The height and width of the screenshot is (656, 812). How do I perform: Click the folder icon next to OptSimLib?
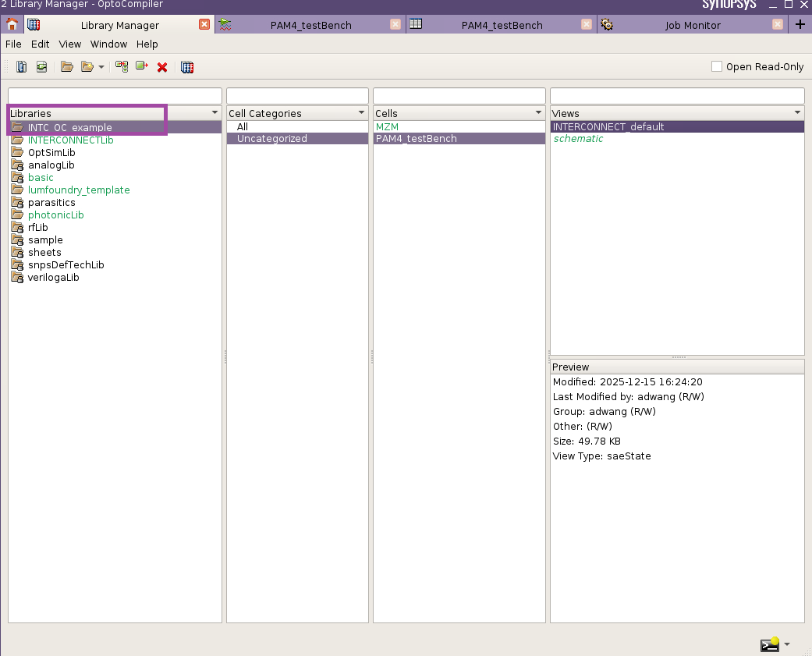[17, 152]
